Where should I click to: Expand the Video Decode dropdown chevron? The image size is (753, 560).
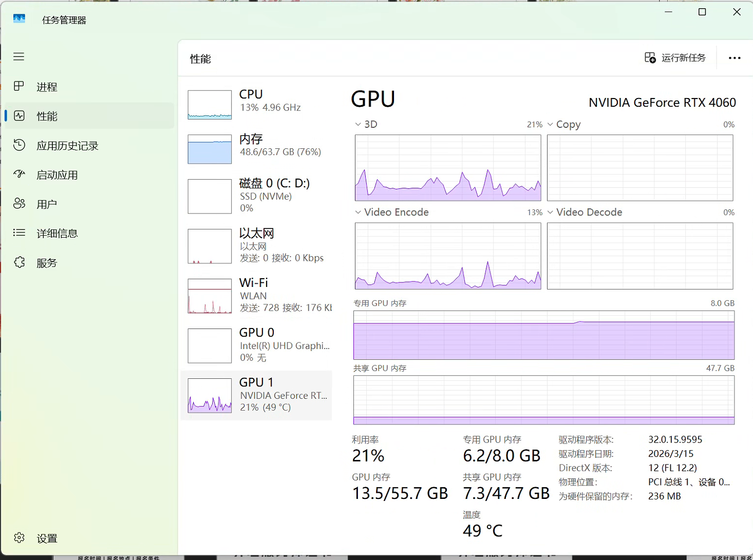click(x=550, y=212)
